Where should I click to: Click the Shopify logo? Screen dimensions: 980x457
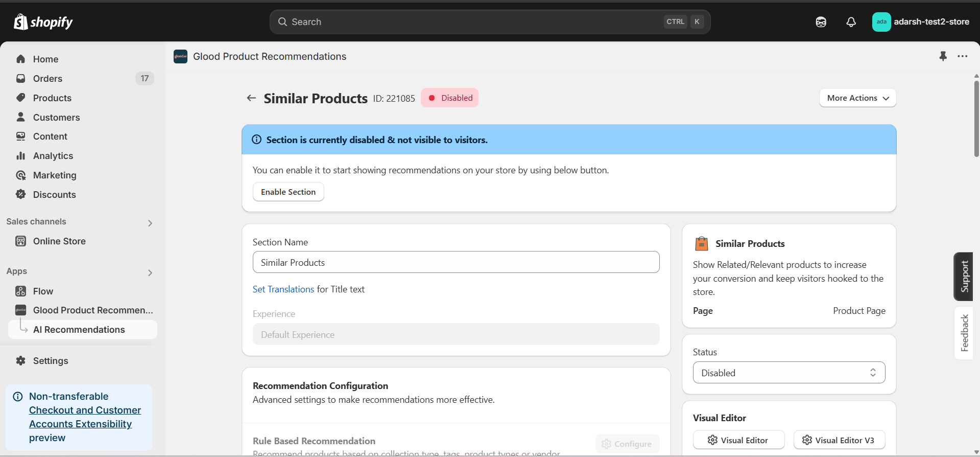pyautogui.click(x=43, y=22)
